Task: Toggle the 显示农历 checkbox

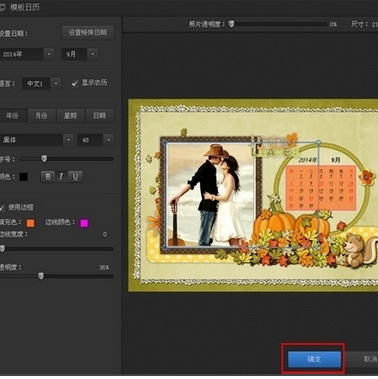Action: [75, 83]
